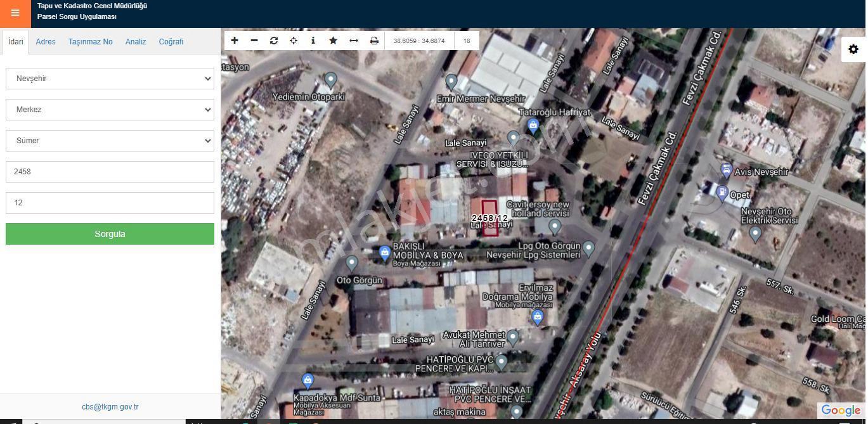Screen dimensions: 868x424
Task: Click the aktaş makina pin
Action: click(x=517, y=411)
